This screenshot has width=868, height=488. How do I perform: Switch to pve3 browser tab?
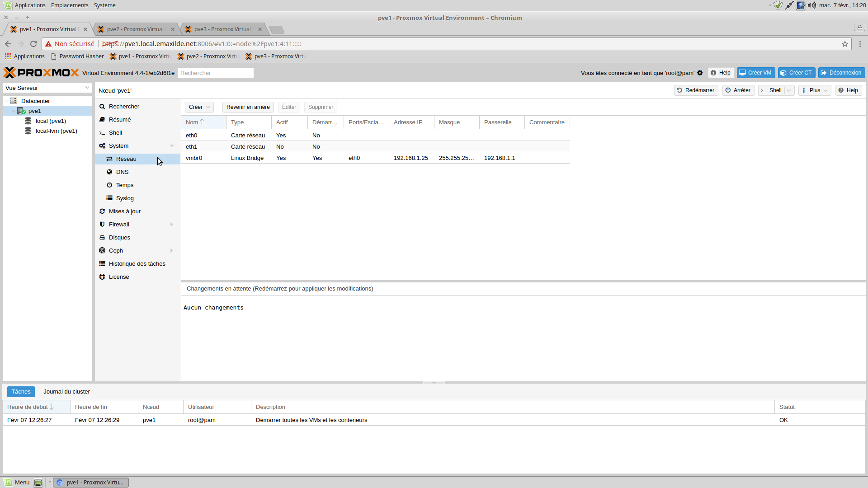tap(224, 29)
